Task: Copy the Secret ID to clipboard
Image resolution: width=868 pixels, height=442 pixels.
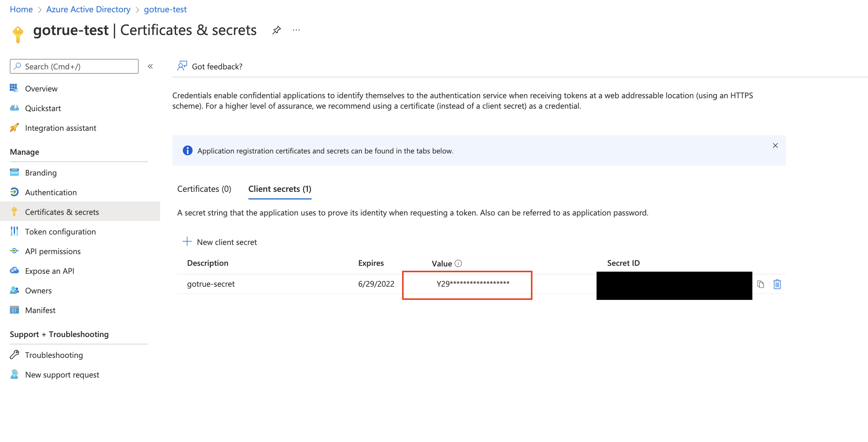Action: tap(760, 284)
